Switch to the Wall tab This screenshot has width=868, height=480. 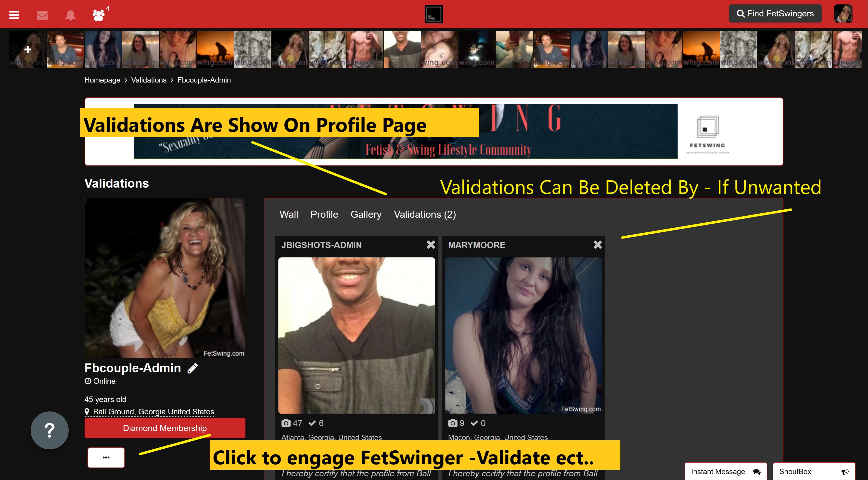tap(288, 215)
